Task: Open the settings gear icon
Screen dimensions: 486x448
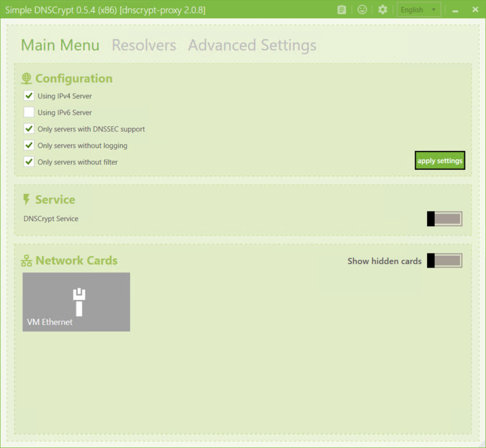Action: 382,9
